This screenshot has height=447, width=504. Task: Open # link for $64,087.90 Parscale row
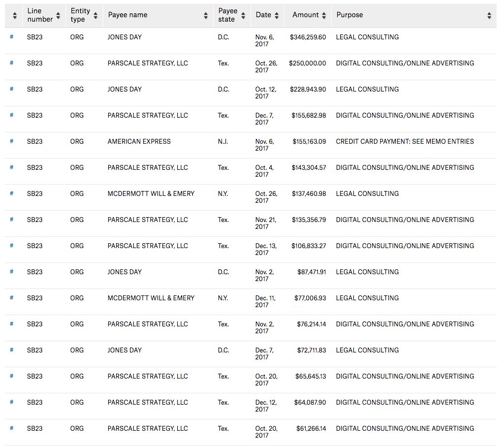pos(12,402)
